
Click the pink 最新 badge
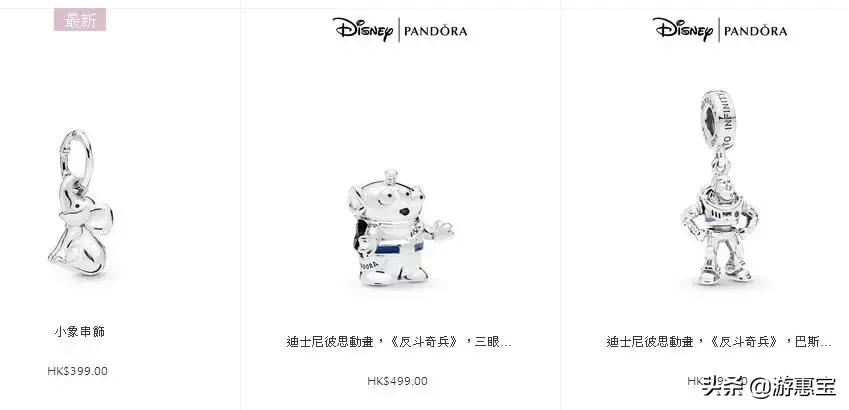[80, 20]
